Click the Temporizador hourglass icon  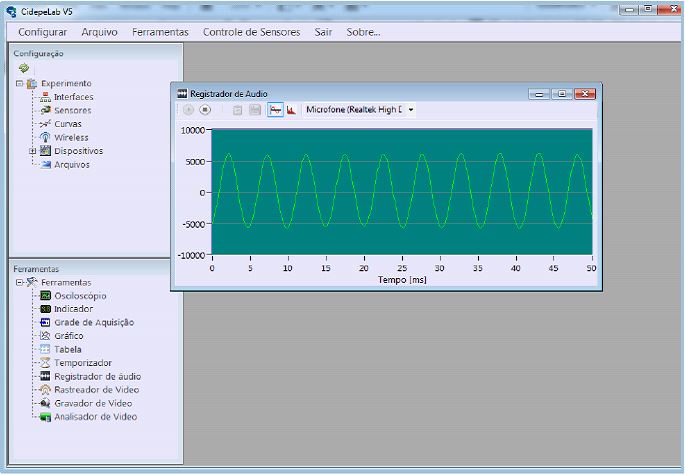(x=45, y=363)
